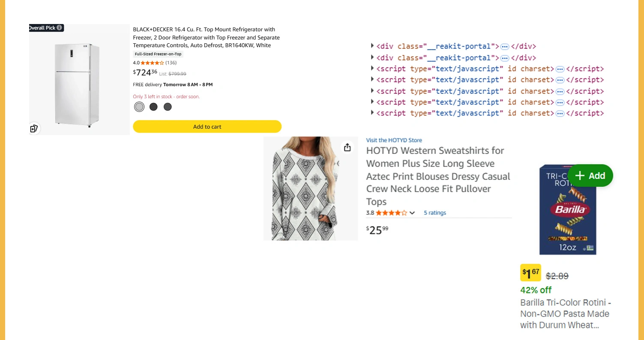Open the sweatshirt rating breakdown chevron
The height and width of the screenshot is (340, 644).
tap(412, 213)
